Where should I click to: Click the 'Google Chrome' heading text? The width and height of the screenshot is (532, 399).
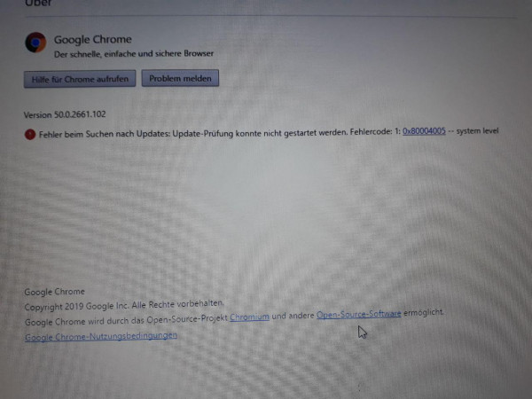tap(92, 39)
